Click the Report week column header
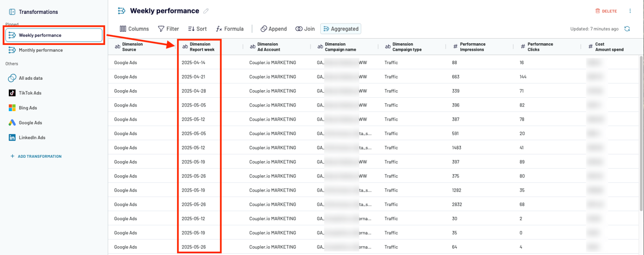 pos(200,47)
